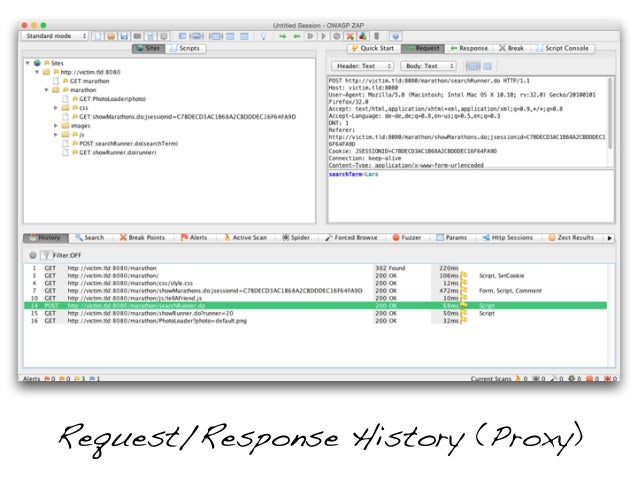Image resolution: width=638 pixels, height=479 pixels.
Task: Toggle combined header/body view button
Action: tap(487, 66)
